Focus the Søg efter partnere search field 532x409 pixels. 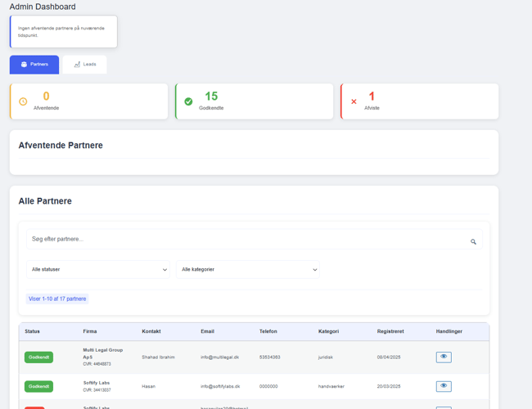pos(246,240)
